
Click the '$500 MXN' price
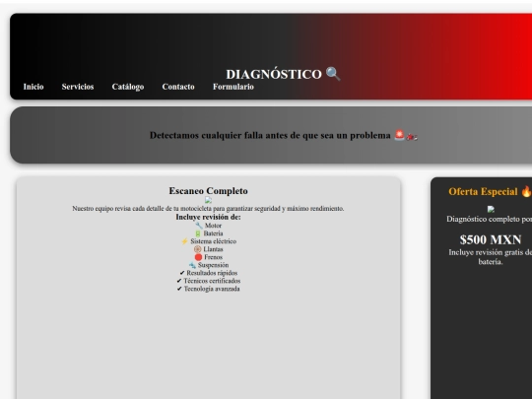491,239
